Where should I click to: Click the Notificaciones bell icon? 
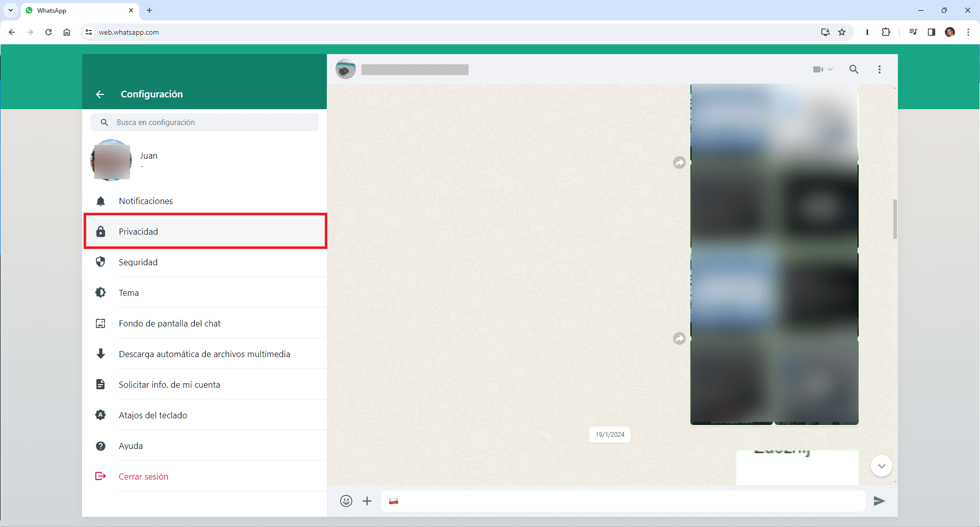tap(101, 201)
